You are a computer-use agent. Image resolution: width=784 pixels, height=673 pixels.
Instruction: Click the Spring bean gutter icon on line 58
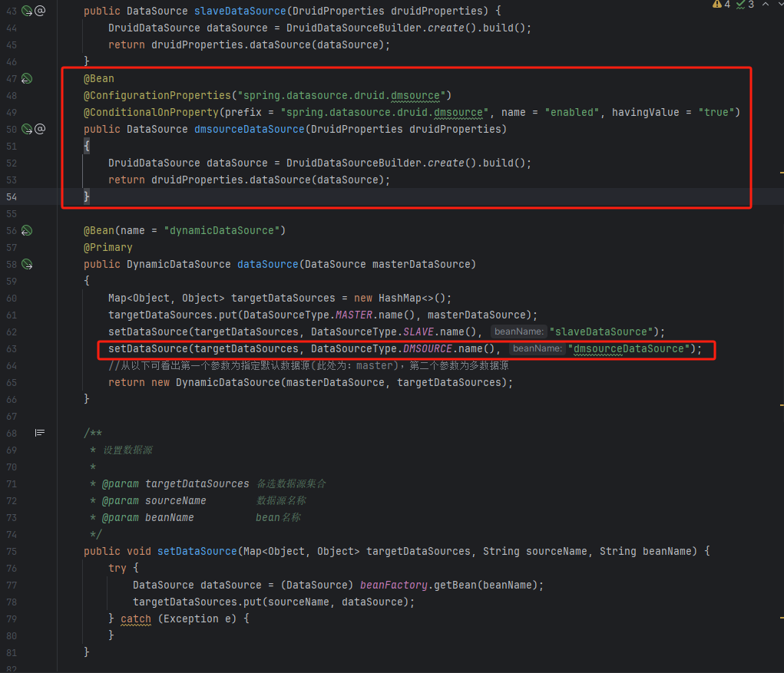click(27, 264)
